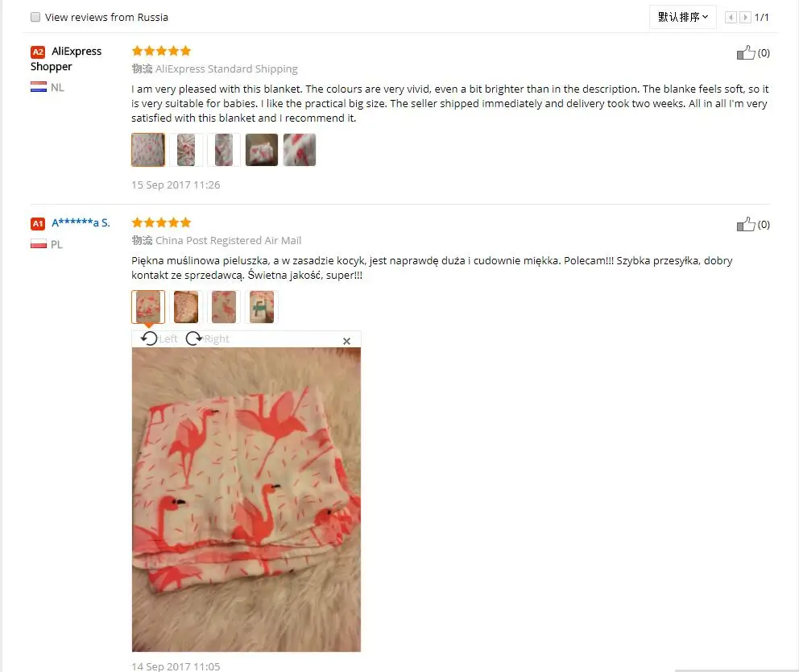Like the AliExpress Shopper review with thumbs-up
This screenshot has height=672, width=799.
click(746, 52)
